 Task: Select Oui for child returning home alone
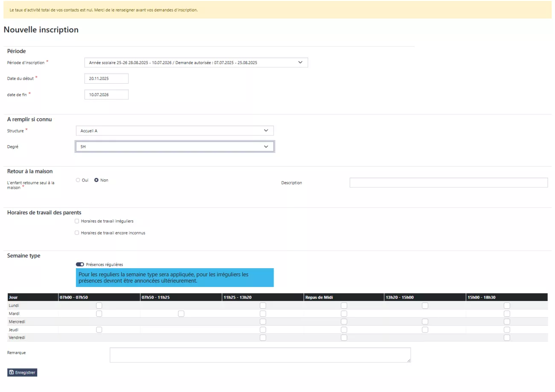pyautogui.click(x=78, y=180)
